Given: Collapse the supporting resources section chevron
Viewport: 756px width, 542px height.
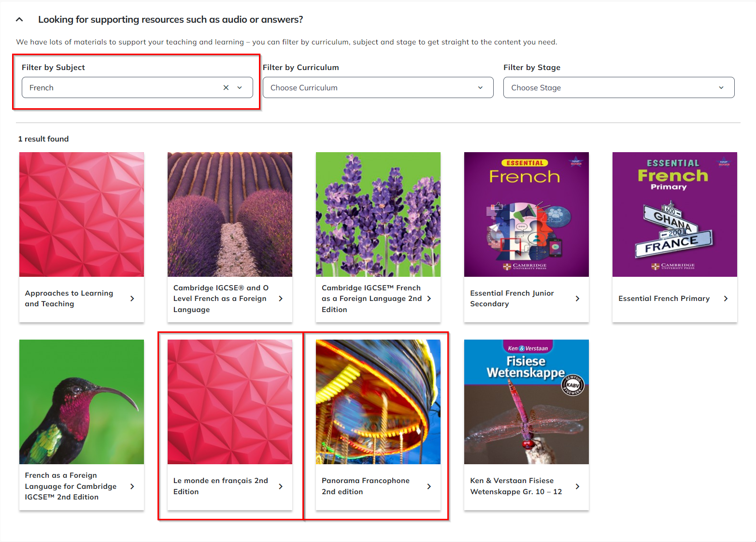Looking at the screenshot, I should point(19,20).
